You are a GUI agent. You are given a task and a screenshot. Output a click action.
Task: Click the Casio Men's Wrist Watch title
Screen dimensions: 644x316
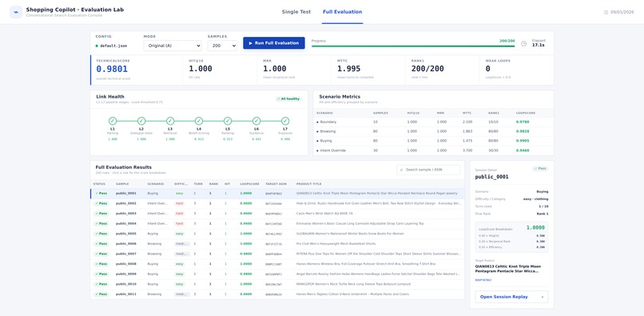tap(324, 214)
